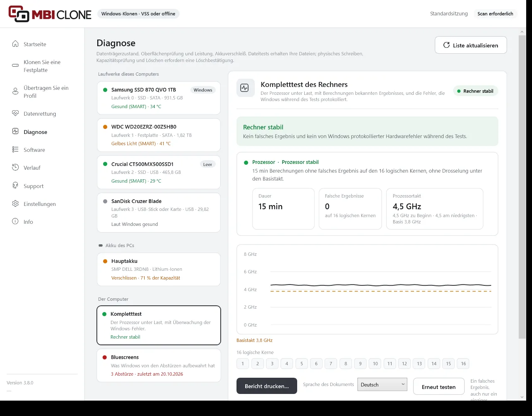Click the drive icon for Klonen Sie eine Festplatte
Viewport: 532px width, 416px height.
coord(15,66)
